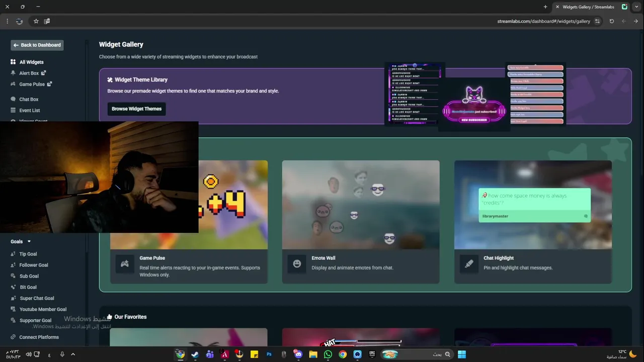
Task: Click the browser address bar URL
Action: [543, 22]
